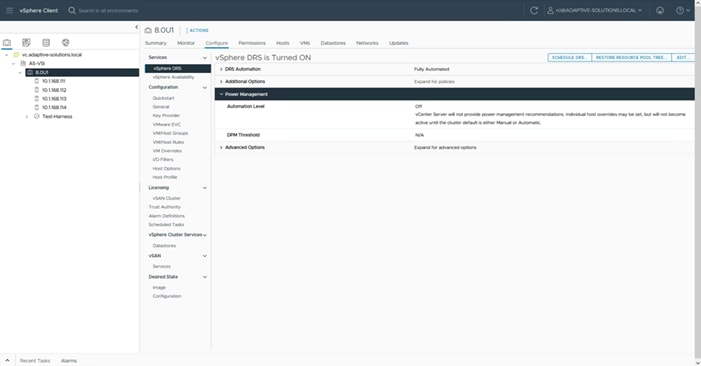Image resolution: width=701 pixels, height=366 pixels.
Task: Click Restore Resource Pool Tree button
Action: click(x=631, y=58)
